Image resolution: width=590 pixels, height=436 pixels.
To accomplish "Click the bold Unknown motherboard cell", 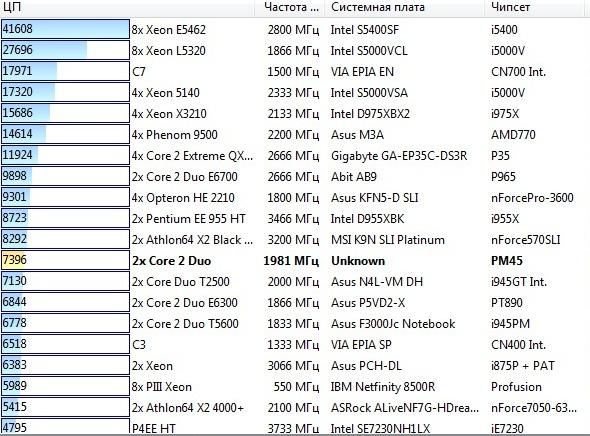I will point(358,261).
